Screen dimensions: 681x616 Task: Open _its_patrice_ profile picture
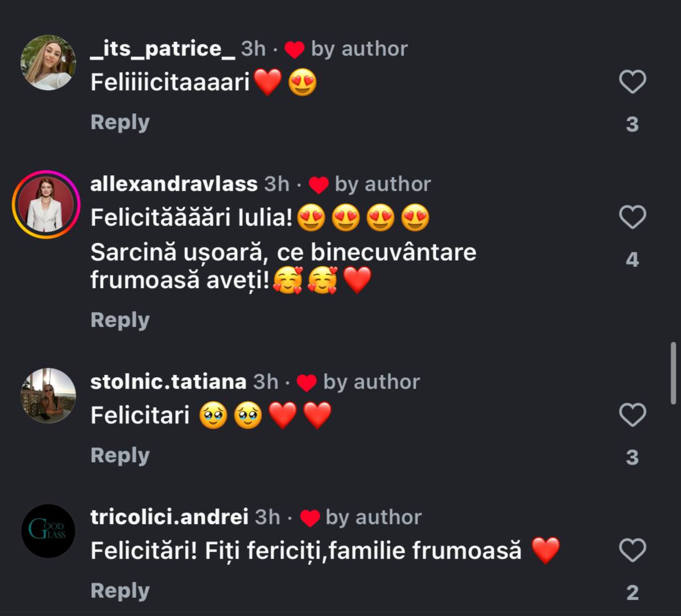pyautogui.click(x=48, y=62)
